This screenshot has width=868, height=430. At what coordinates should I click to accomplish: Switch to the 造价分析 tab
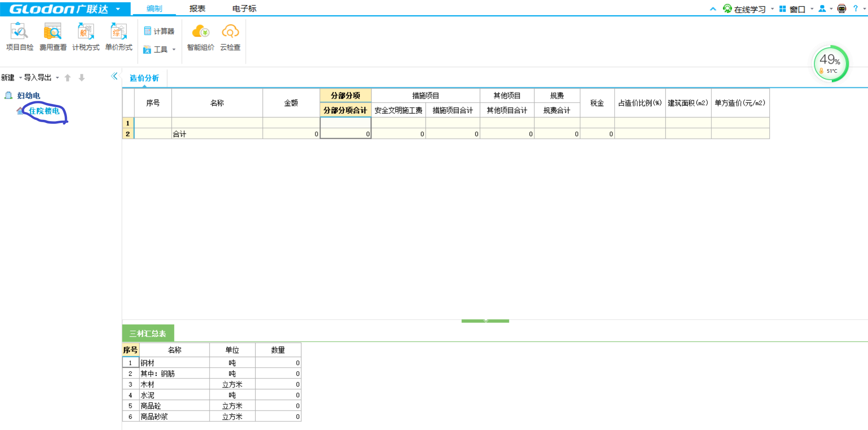[x=144, y=78]
